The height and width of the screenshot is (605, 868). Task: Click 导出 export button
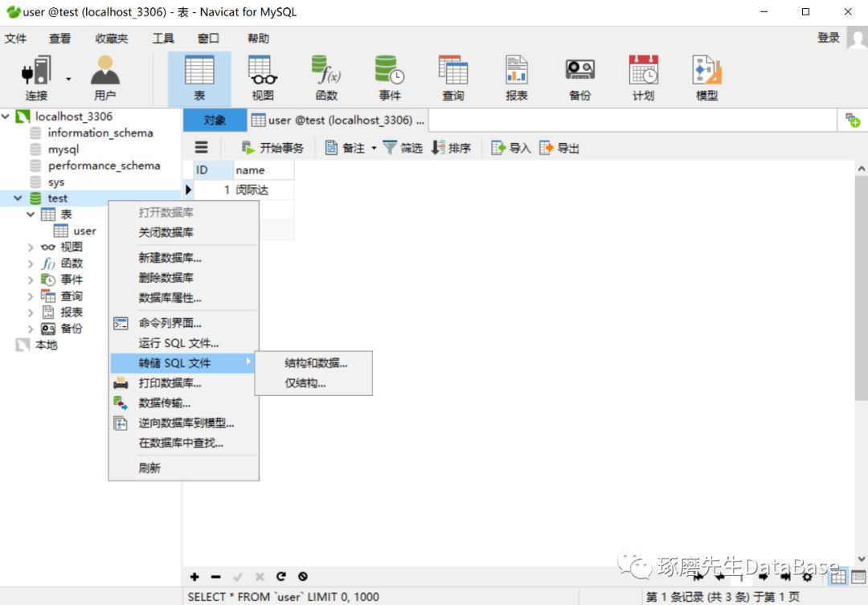[x=559, y=148]
